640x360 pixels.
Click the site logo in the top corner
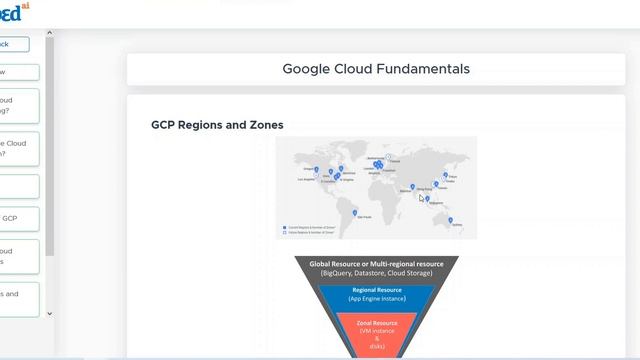(14, 12)
